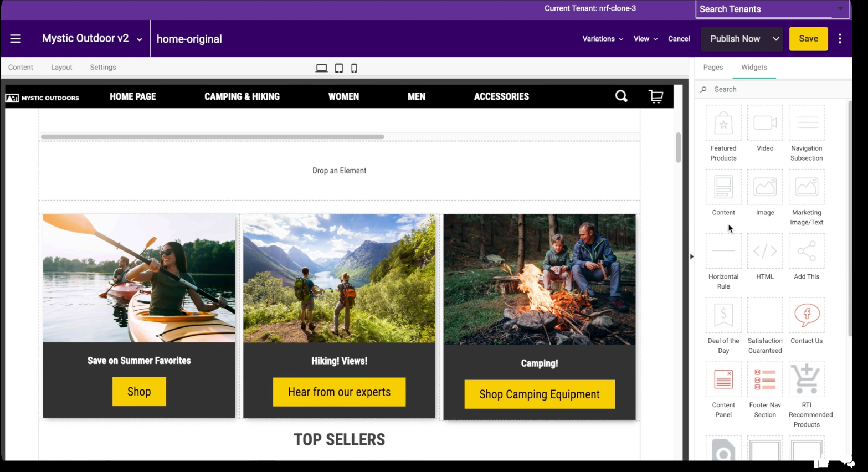Open the Layout tab
Viewport: 868px width, 472px height.
point(61,68)
